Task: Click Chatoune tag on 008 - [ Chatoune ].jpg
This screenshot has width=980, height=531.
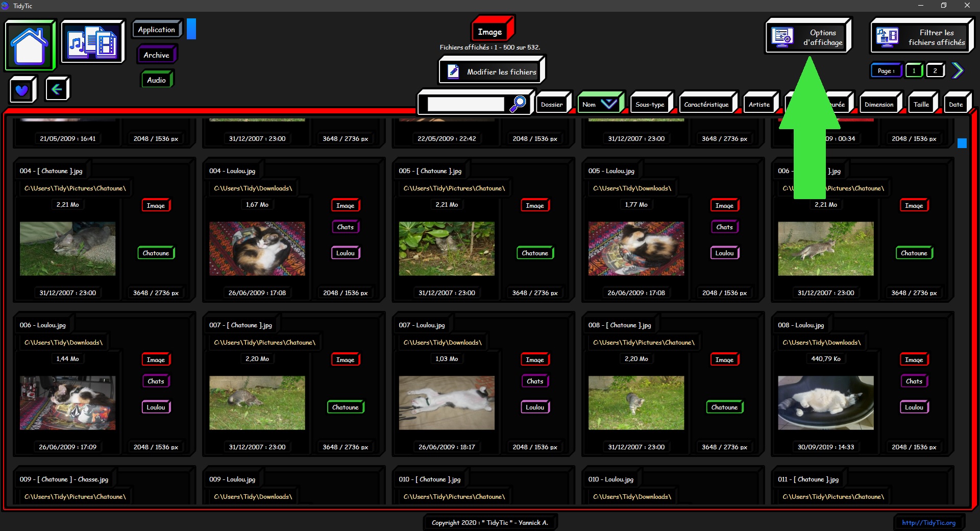Action: pos(725,407)
